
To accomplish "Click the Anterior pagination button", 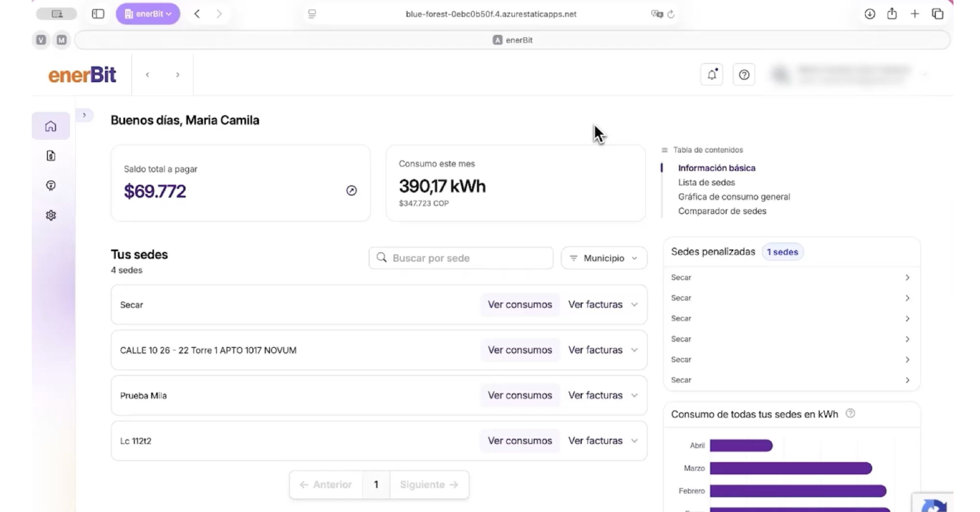I will pos(326,485).
